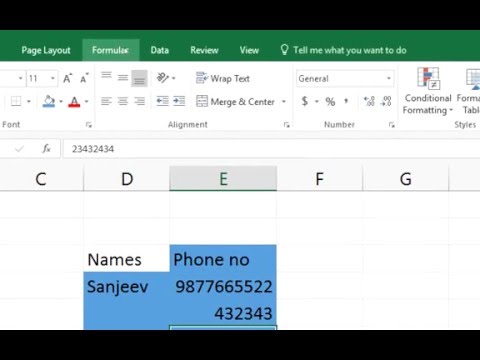The width and height of the screenshot is (480, 360).
Task: Open the font size 11 dropdown
Action: click(x=52, y=79)
